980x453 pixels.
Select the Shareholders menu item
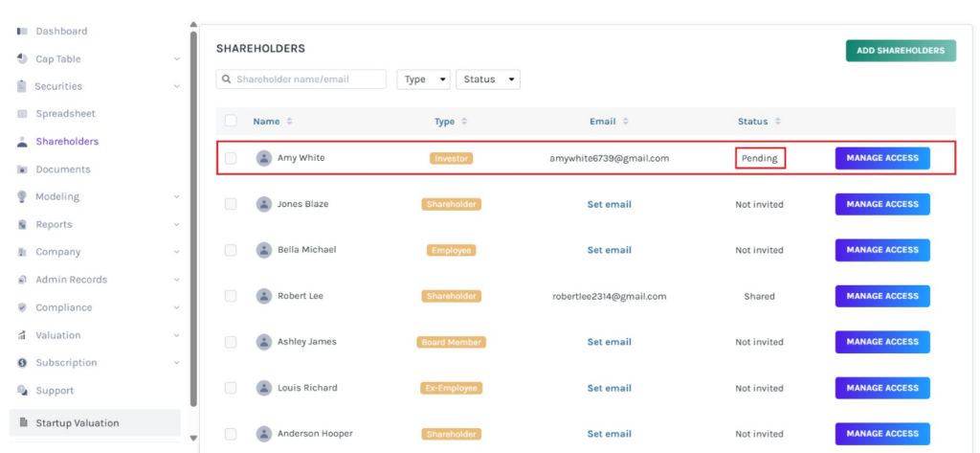67,142
